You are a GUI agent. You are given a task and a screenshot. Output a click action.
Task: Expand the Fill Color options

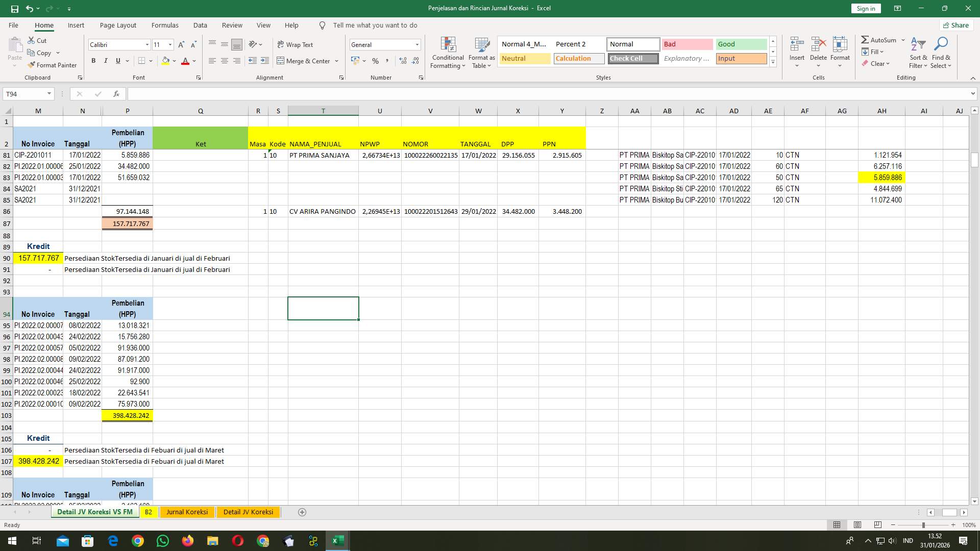174,61
